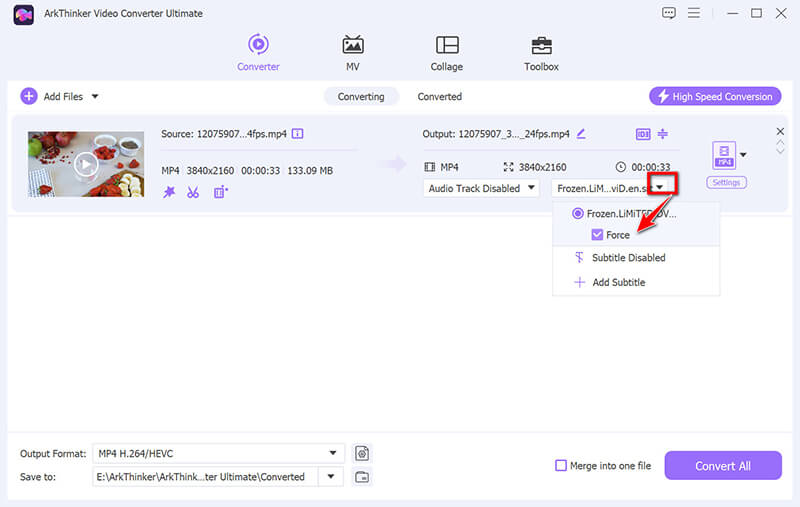Switch to the MV tab
Screen dimensions: 800x507
pos(353,53)
